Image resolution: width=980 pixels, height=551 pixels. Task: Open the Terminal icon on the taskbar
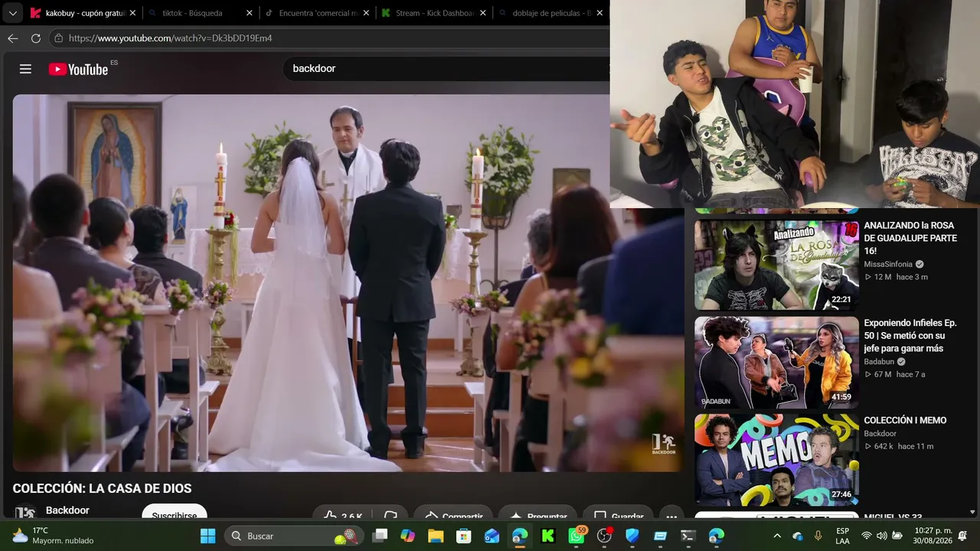coord(688,536)
